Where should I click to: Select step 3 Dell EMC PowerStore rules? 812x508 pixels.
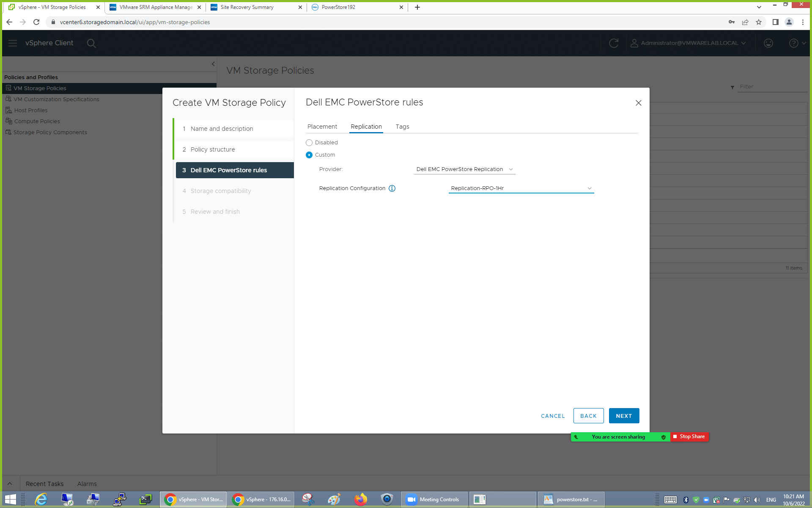click(235, 170)
